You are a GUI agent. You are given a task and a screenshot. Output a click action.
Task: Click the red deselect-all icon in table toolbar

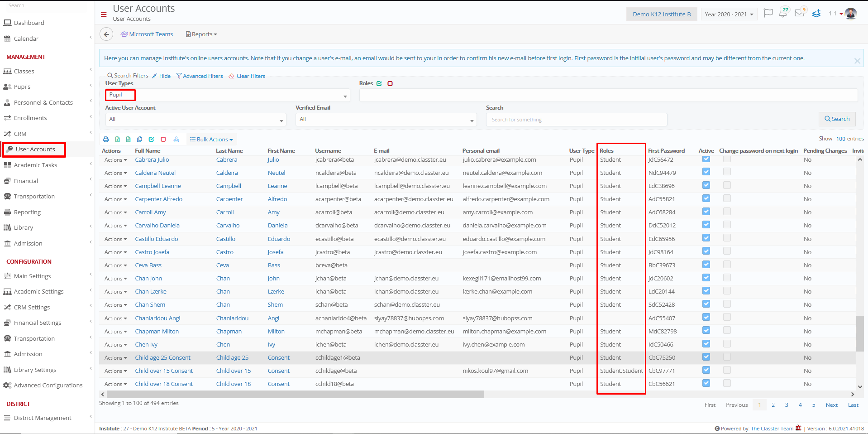(163, 140)
